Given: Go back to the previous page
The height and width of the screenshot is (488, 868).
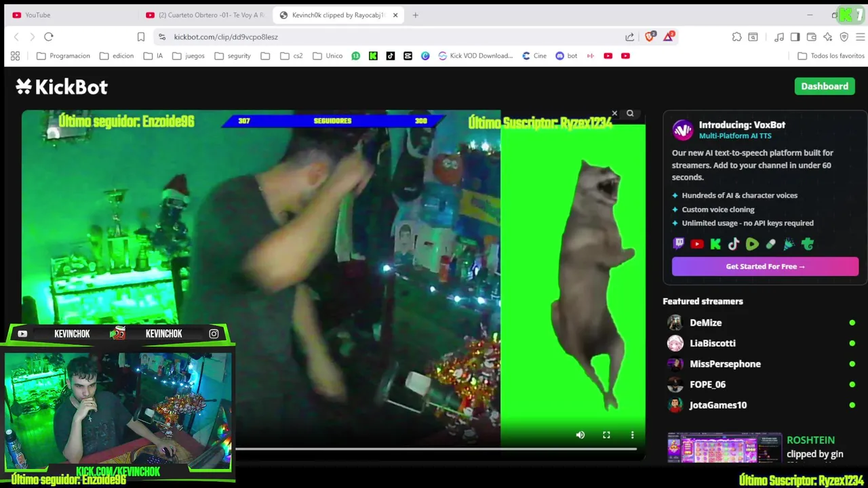Looking at the screenshot, I should [x=16, y=37].
